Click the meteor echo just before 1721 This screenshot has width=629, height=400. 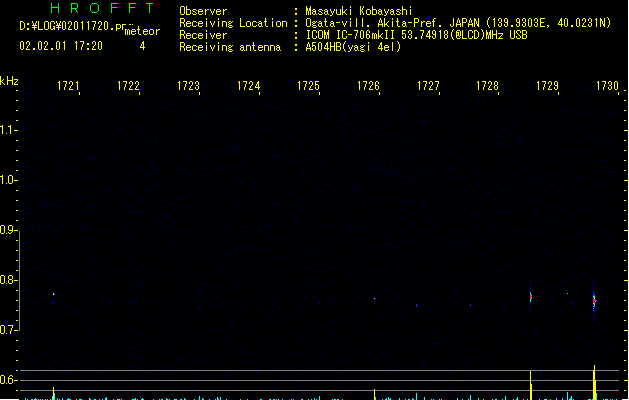point(53,295)
